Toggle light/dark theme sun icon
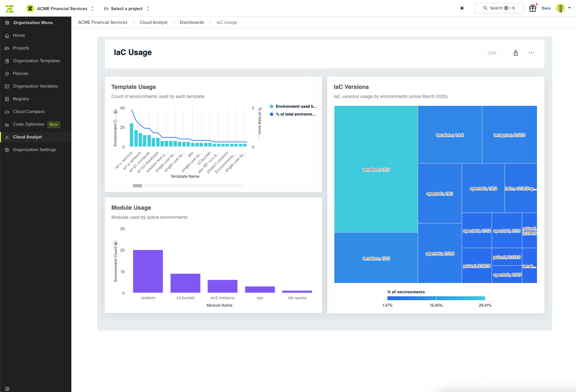This screenshot has height=392, width=576. point(462,8)
